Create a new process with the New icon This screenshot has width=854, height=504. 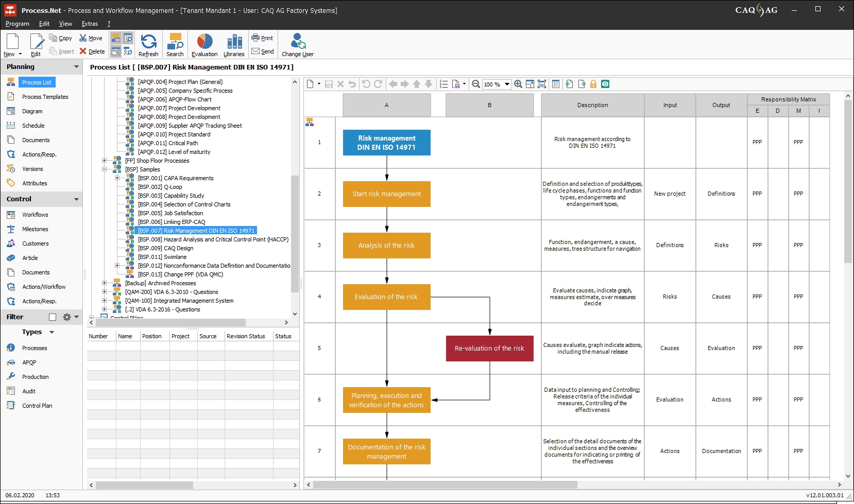12,41
